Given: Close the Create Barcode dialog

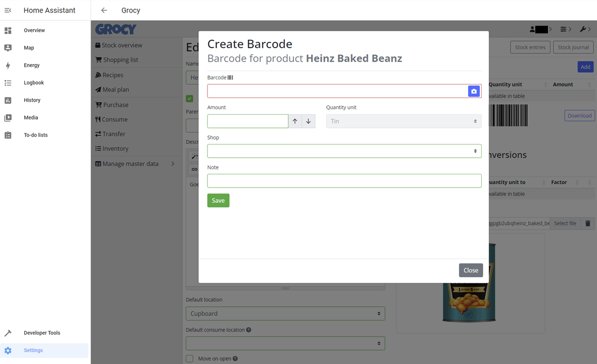Looking at the screenshot, I should pos(471,270).
